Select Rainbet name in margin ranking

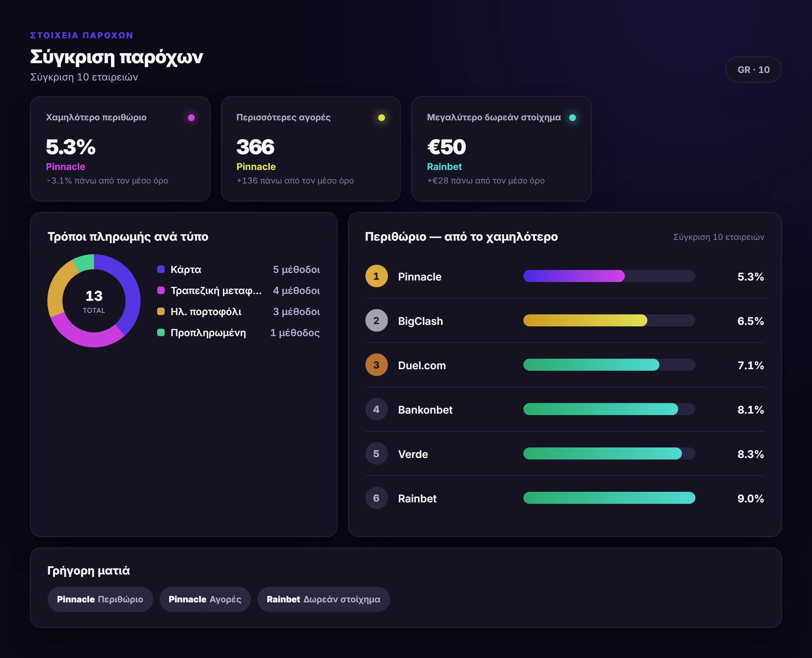tap(418, 499)
